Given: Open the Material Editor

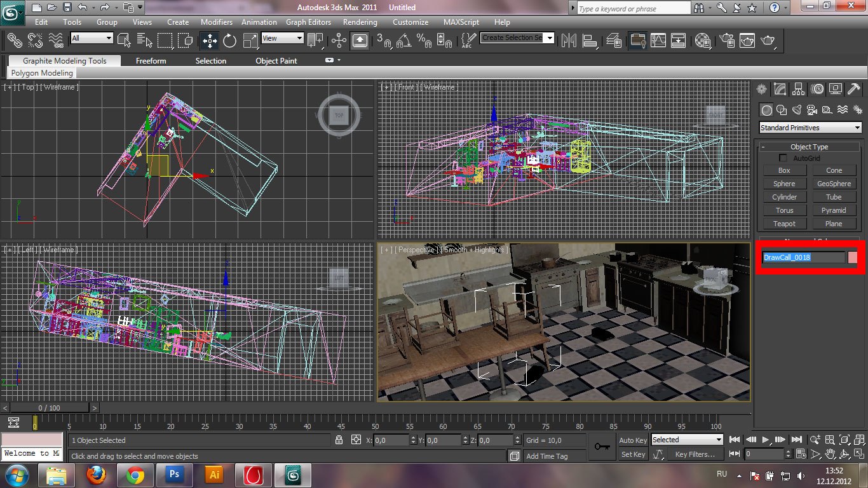Looking at the screenshot, I should pyautogui.click(x=702, y=41).
